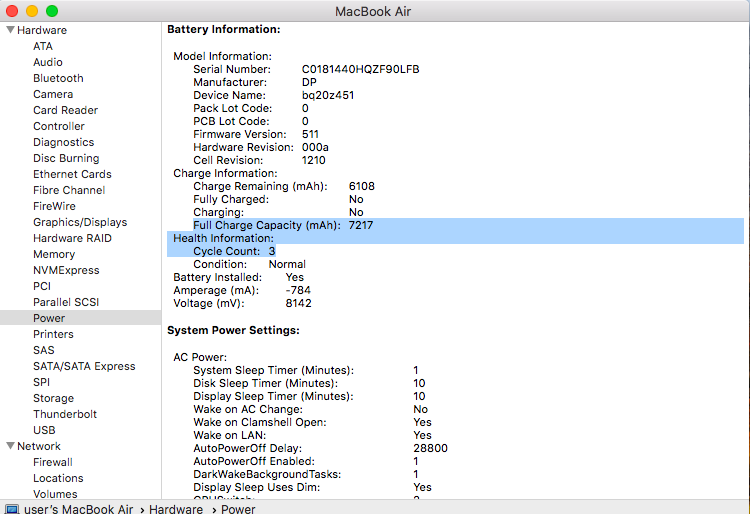This screenshot has width=750, height=514.
Task: Click the Voltage value 8142
Action: [x=298, y=303]
